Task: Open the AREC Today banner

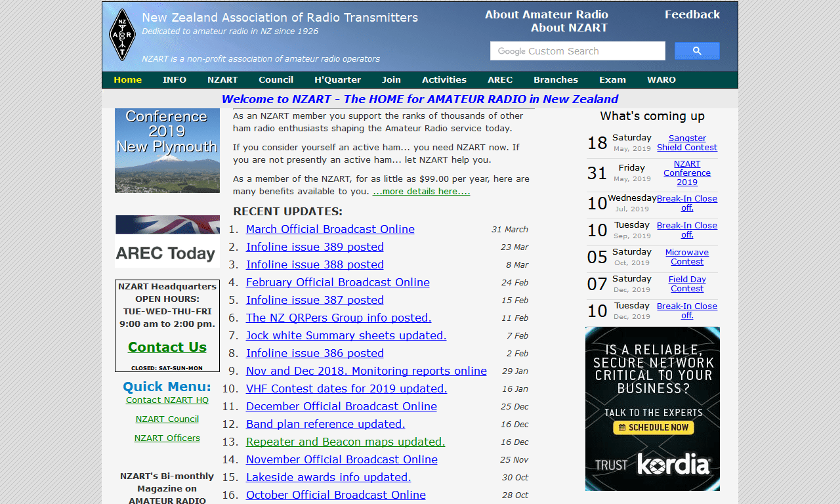Action: click(167, 241)
